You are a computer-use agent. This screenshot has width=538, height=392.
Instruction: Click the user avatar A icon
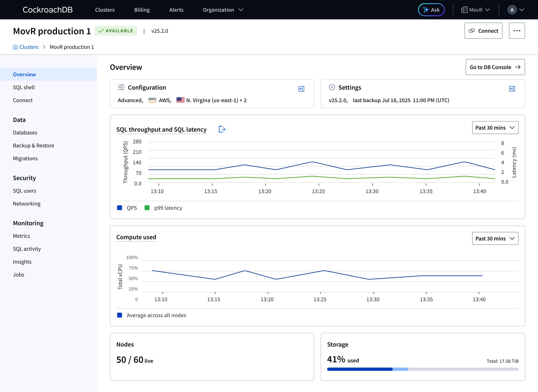512,10
